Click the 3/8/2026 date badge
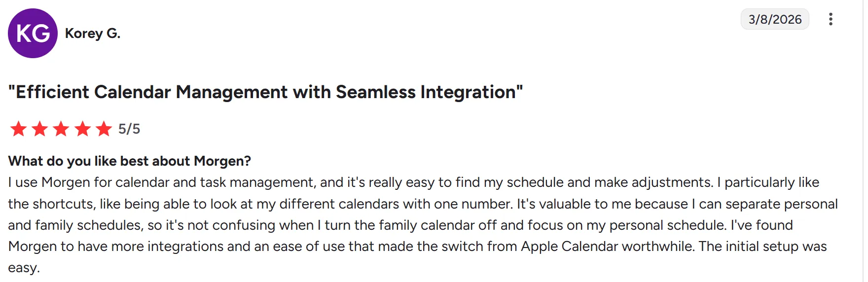Screen dimensions: 868x282 [775, 19]
